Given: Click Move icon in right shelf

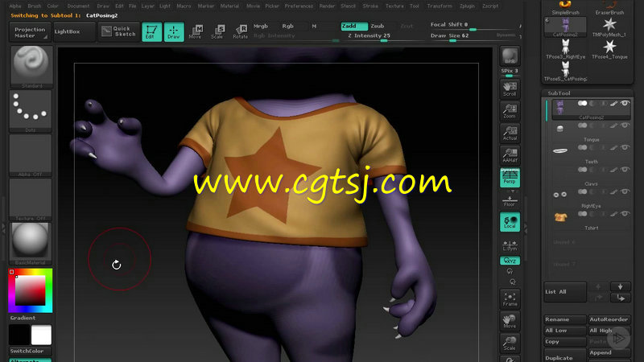Looking at the screenshot, I should 510,321.
